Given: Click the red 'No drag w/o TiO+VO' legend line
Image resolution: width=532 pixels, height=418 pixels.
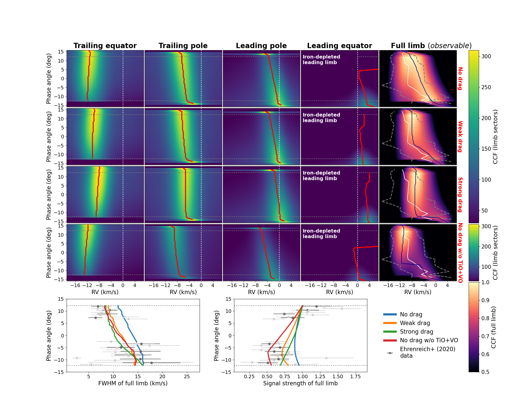Looking at the screenshot, I should (x=390, y=340).
